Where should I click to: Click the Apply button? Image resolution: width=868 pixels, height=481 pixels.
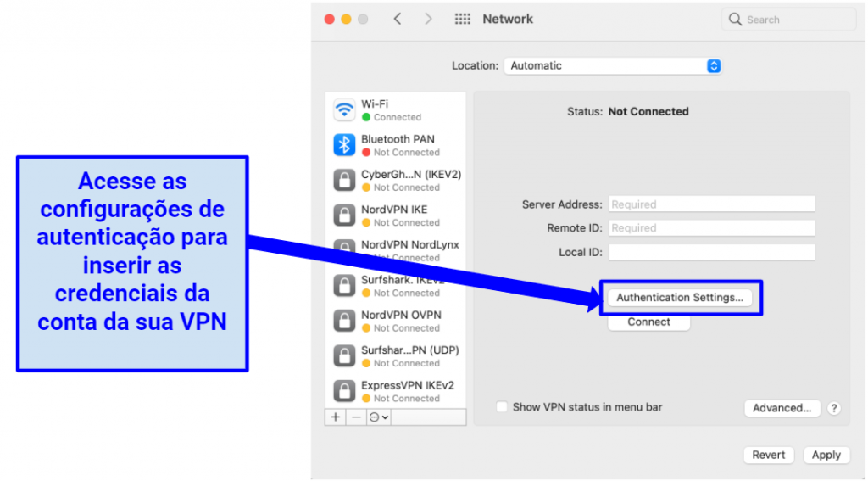[826, 455]
